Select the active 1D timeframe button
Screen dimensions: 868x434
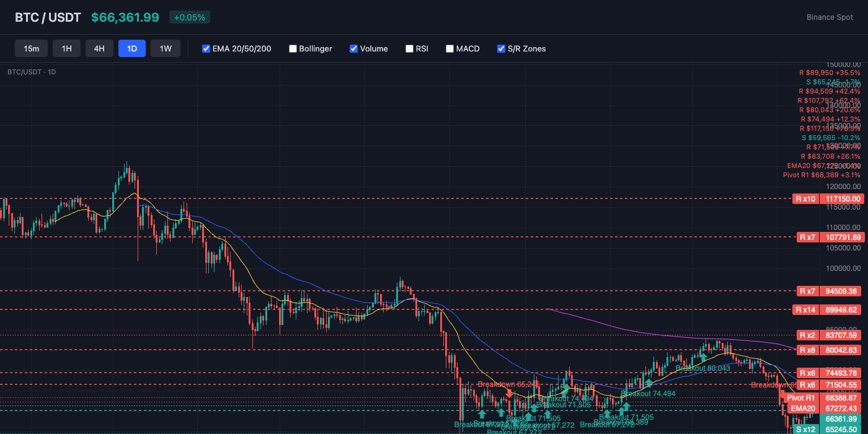pos(132,48)
